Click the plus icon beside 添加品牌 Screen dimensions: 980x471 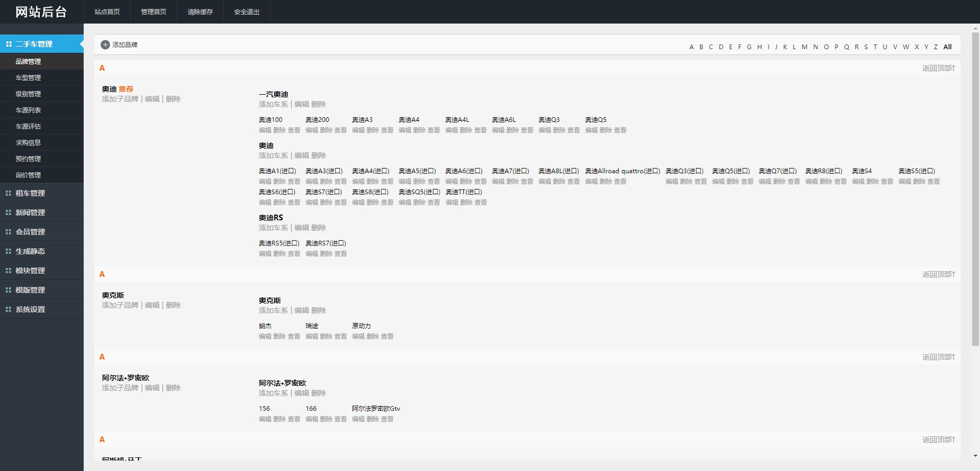105,45
